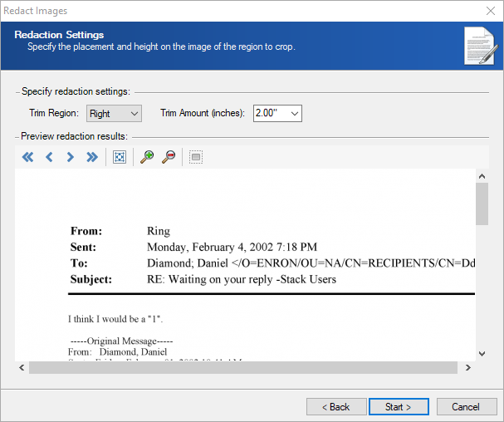Zoom out of the preview image
The image size is (504, 422).
click(168, 157)
